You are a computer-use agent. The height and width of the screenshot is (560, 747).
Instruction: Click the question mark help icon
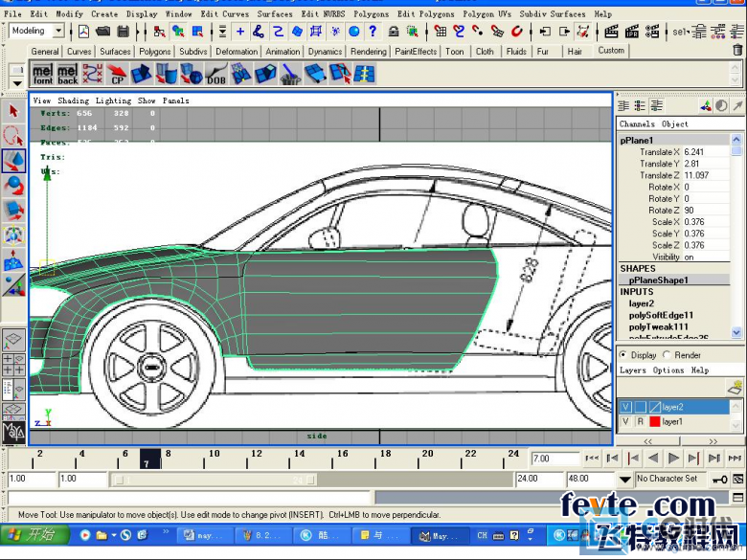click(x=373, y=32)
